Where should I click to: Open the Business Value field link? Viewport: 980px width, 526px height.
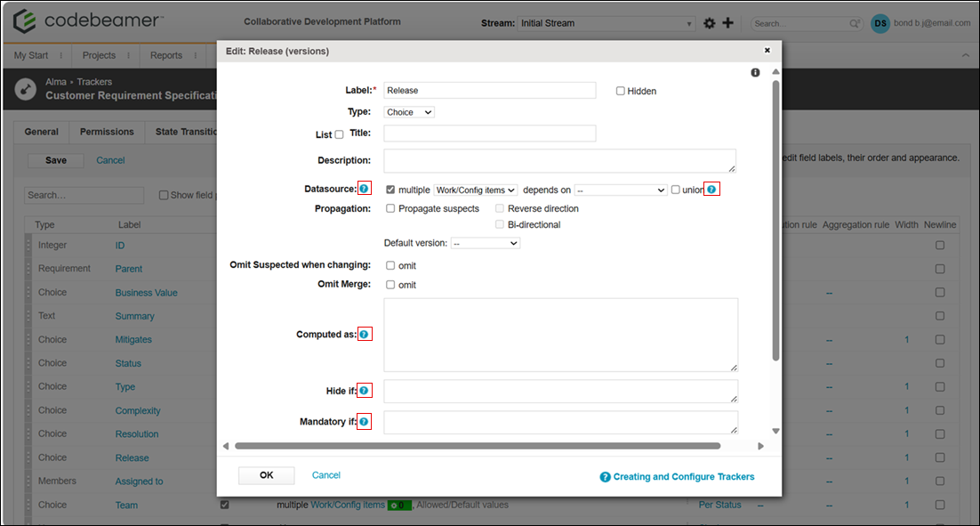[146, 293]
